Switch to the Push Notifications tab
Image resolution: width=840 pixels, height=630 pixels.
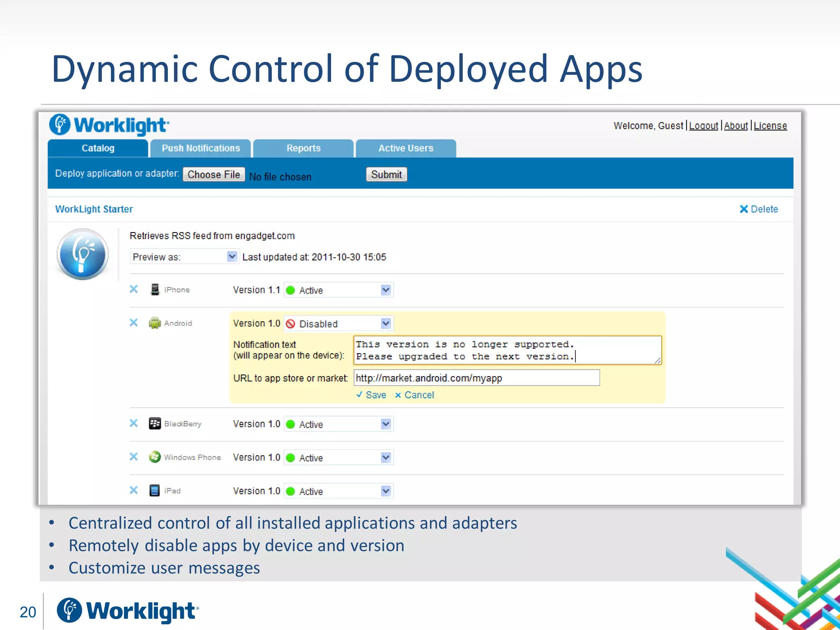[x=201, y=148]
